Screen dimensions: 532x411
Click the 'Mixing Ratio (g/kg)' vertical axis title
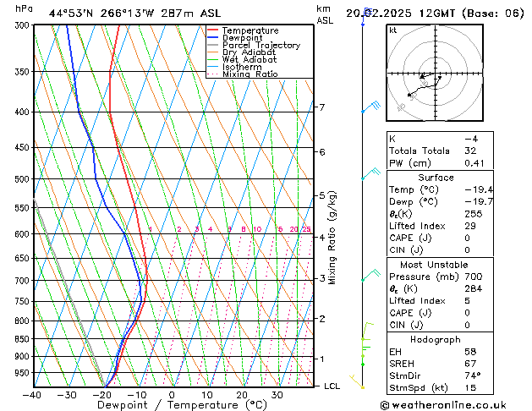(332, 238)
